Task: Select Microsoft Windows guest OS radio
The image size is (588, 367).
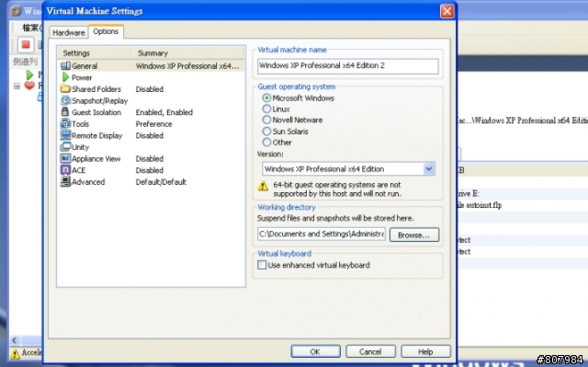Action: (x=266, y=97)
